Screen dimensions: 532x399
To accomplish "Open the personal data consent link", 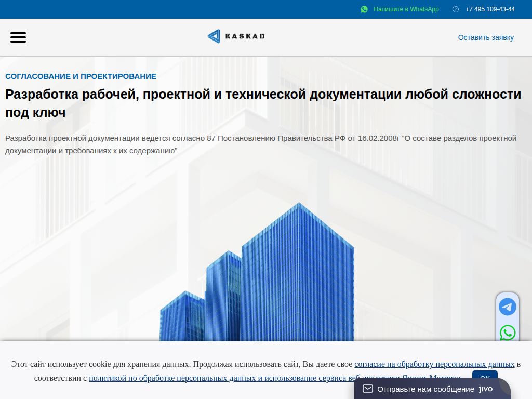I will click(x=435, y=364).
